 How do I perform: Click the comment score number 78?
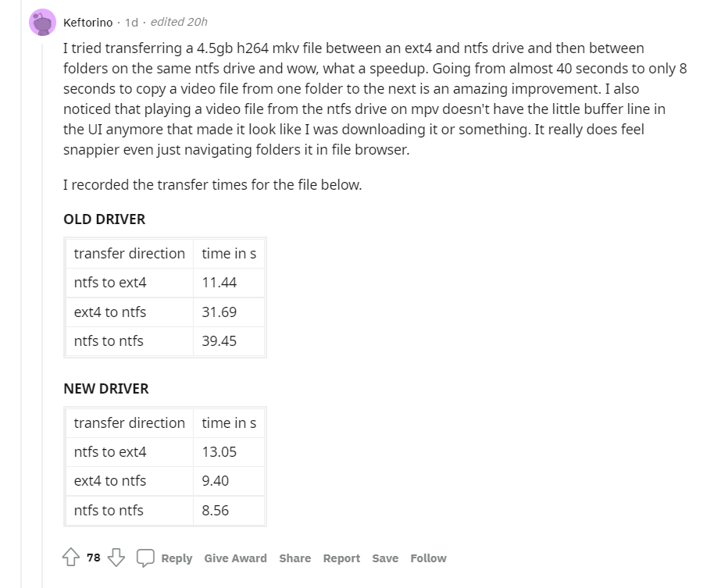[94, 558]
